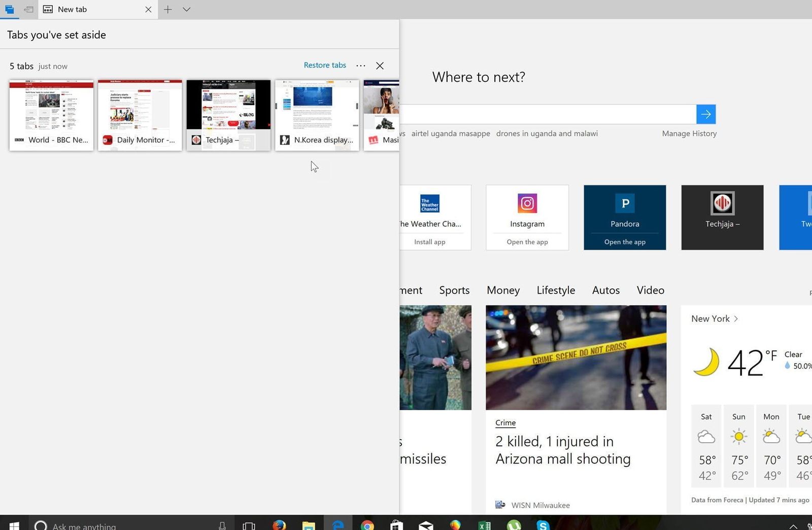
Task: Click Data from Foreca attribution text
Action: point(717,500)
